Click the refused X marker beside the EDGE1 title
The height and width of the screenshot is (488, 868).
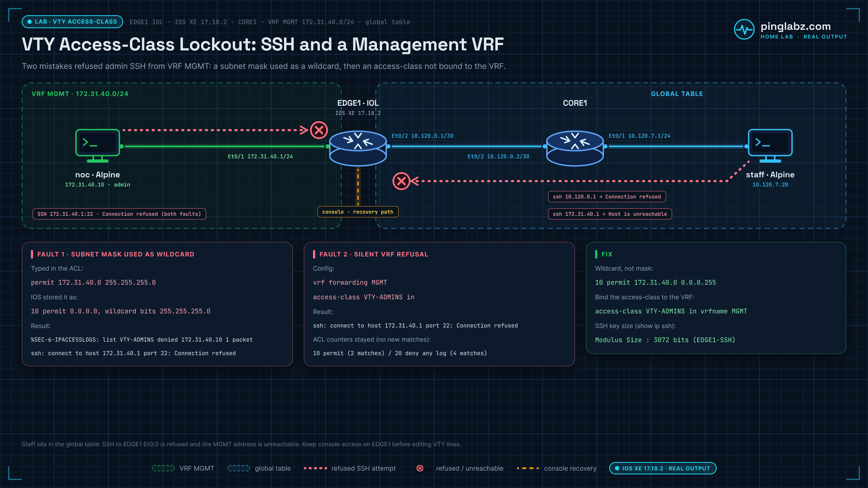click(x=319, y=130)
